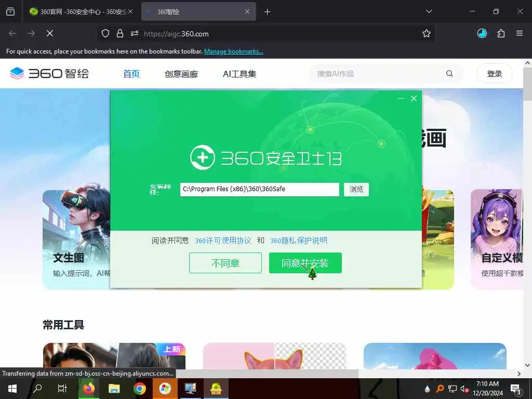532x399 pixels.
Task: Click the 360 installer taskbar icon
Action: [x=216, y=389]
